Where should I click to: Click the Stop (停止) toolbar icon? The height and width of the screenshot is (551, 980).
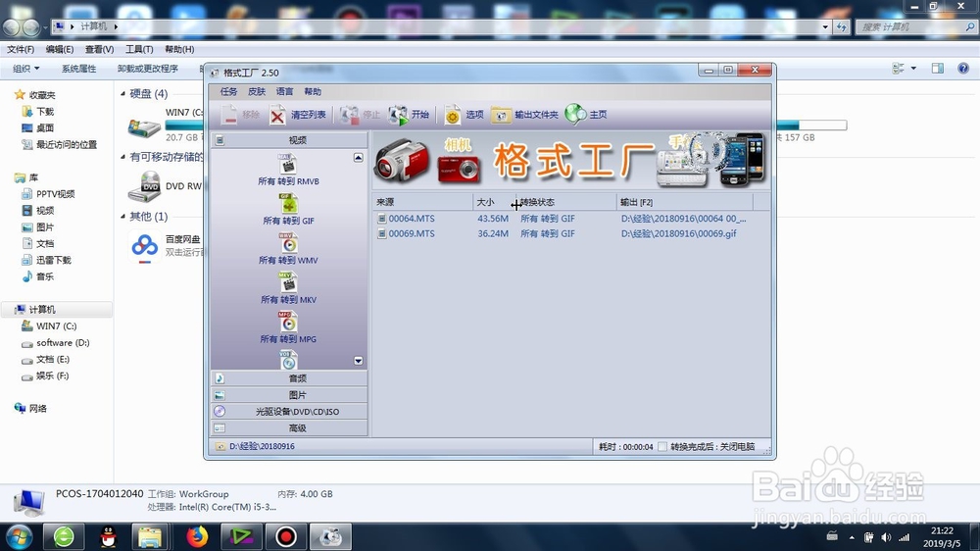point(349,115)
